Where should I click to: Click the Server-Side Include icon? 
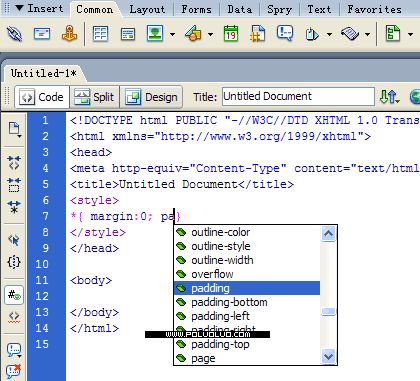(257, 34)
